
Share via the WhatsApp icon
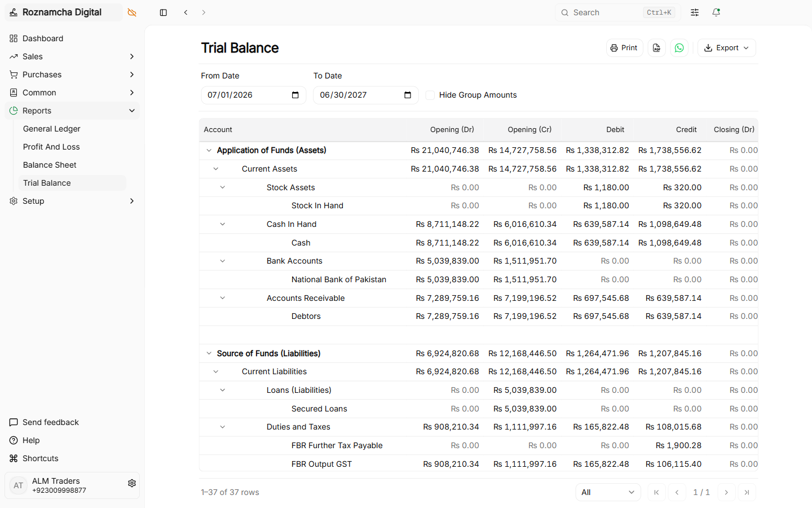pos(679,48)
